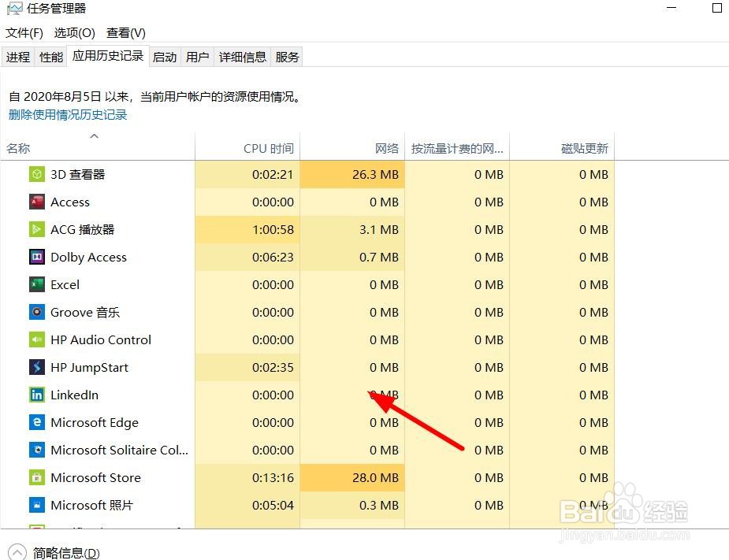Click the 0:02:35 CPU time value
Screen dimensions: 729x560
click(x=273, y=367)
